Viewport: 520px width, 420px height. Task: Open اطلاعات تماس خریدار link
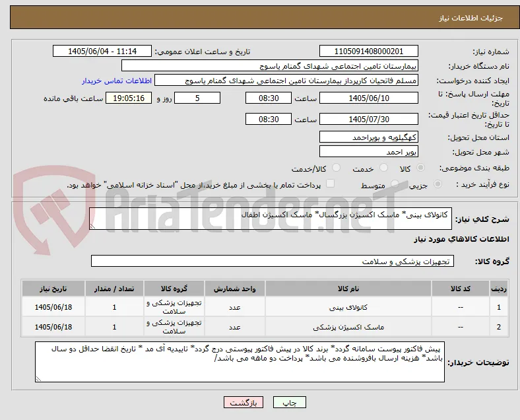(x=117, y=81)
